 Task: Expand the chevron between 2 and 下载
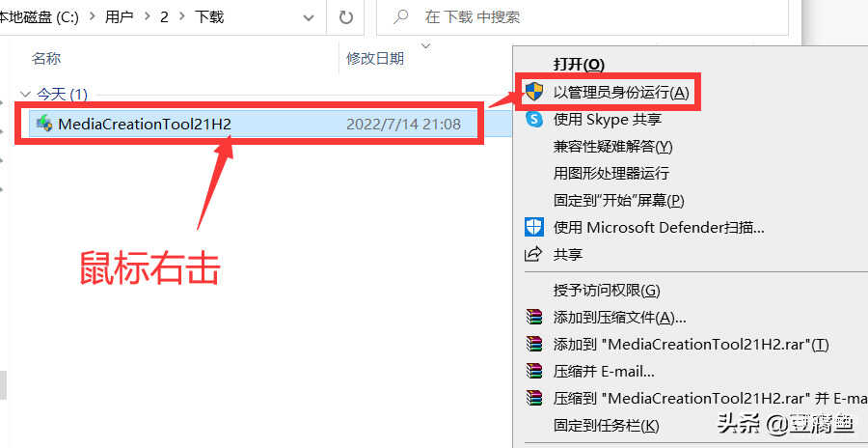181,17
